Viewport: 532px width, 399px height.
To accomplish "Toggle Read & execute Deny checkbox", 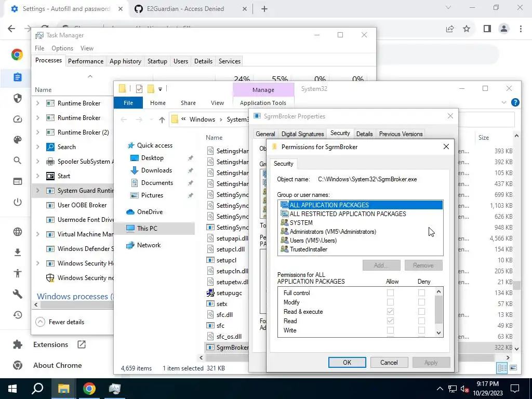I will point(421,311).
